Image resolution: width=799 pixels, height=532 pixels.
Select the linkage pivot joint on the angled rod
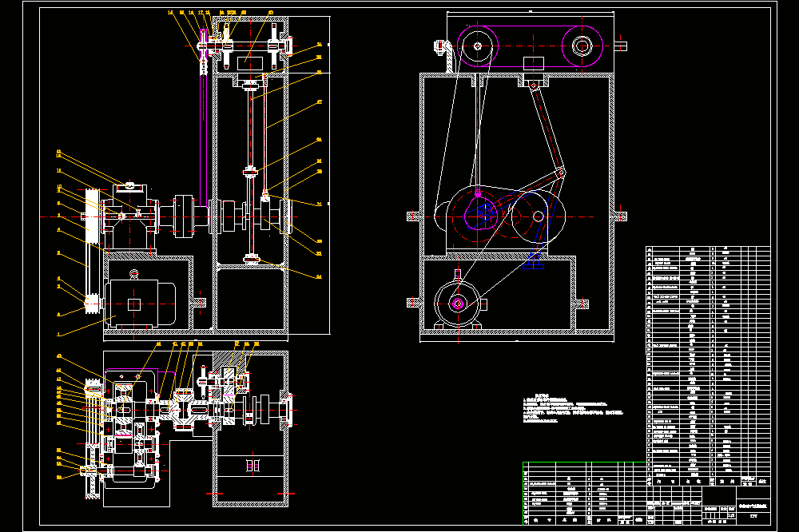561,173
